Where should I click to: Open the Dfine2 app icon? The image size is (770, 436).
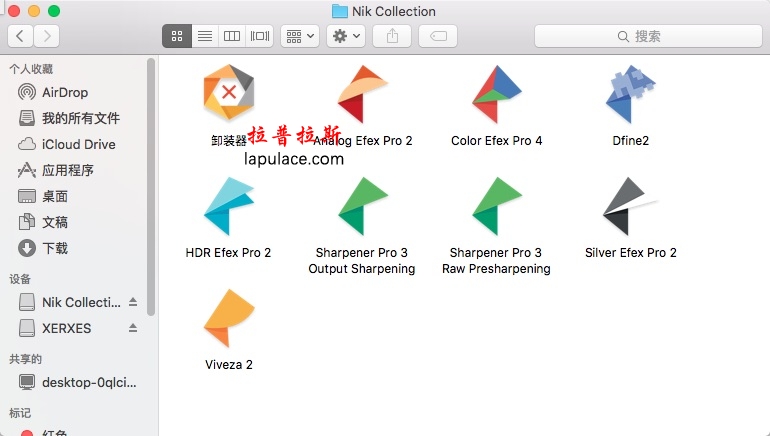[x=631, y=94]
